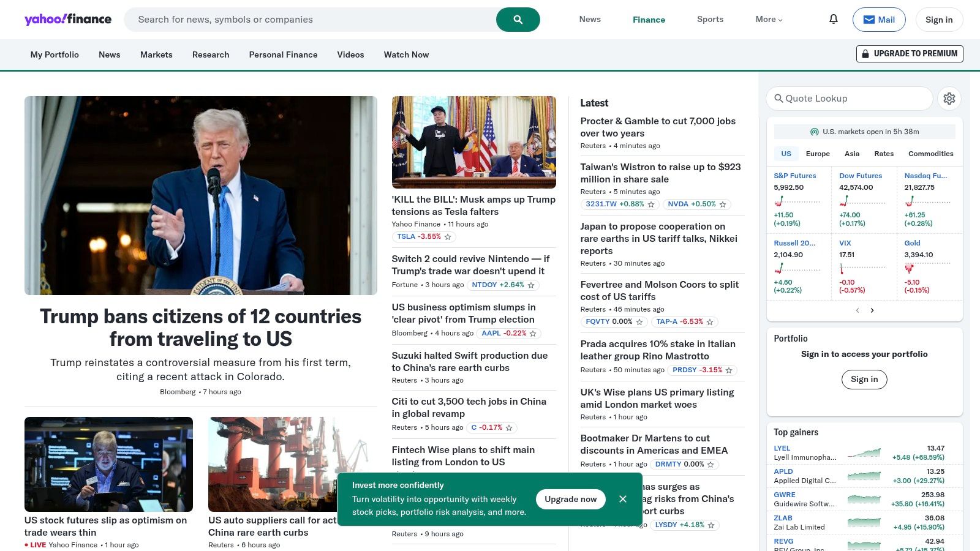This screenshot has width=980, height=551.
Task: Open ZLAB top gainer sparkline chart
Action: [864, 522]
